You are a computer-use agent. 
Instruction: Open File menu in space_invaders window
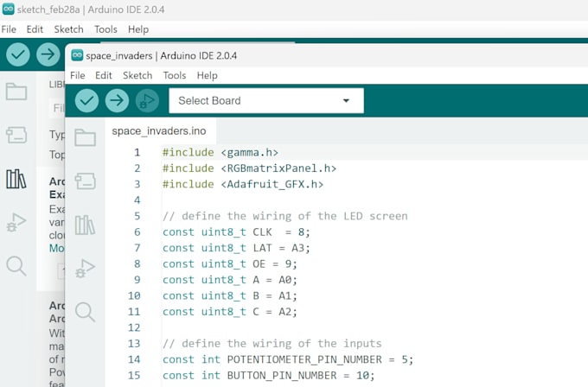[x=78, y=75]
